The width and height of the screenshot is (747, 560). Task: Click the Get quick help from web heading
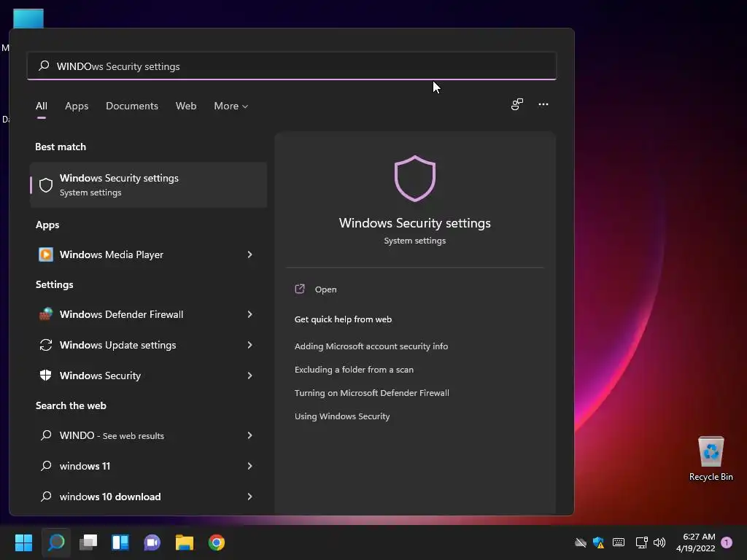click(x=343, y=319)
